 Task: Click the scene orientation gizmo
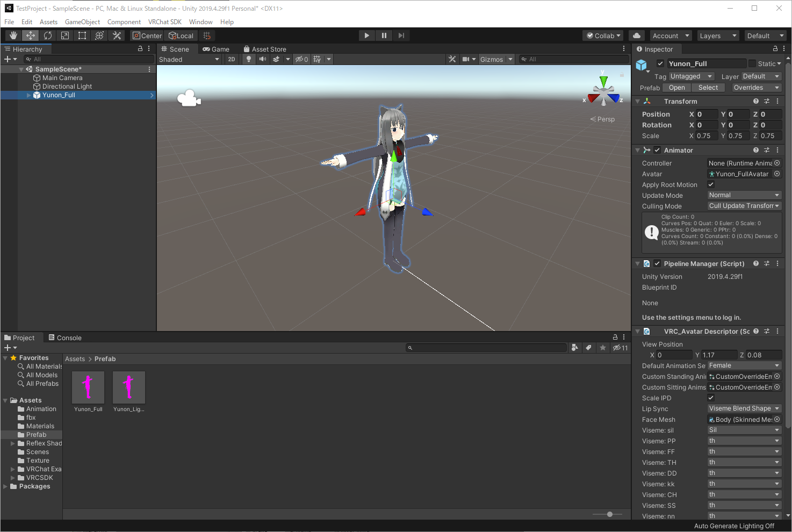click(x=603, y=92)
